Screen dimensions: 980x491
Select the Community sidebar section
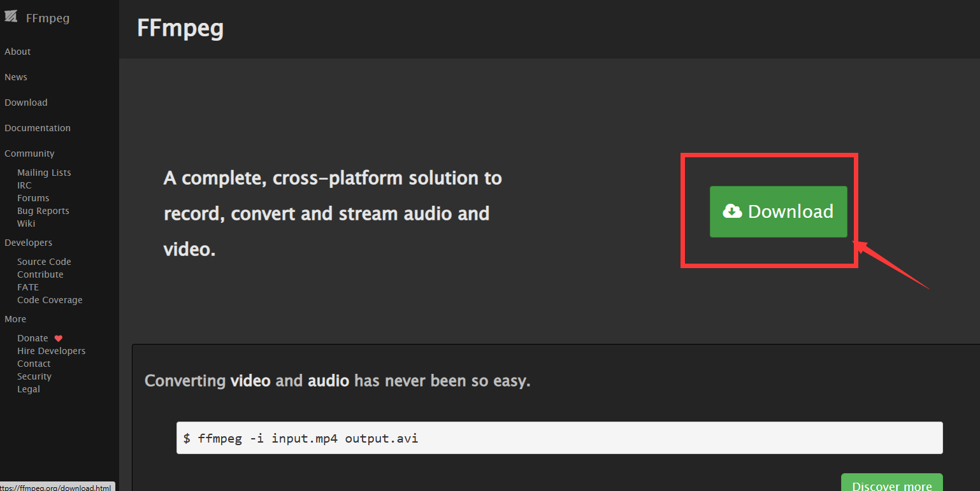click(29, 153)
